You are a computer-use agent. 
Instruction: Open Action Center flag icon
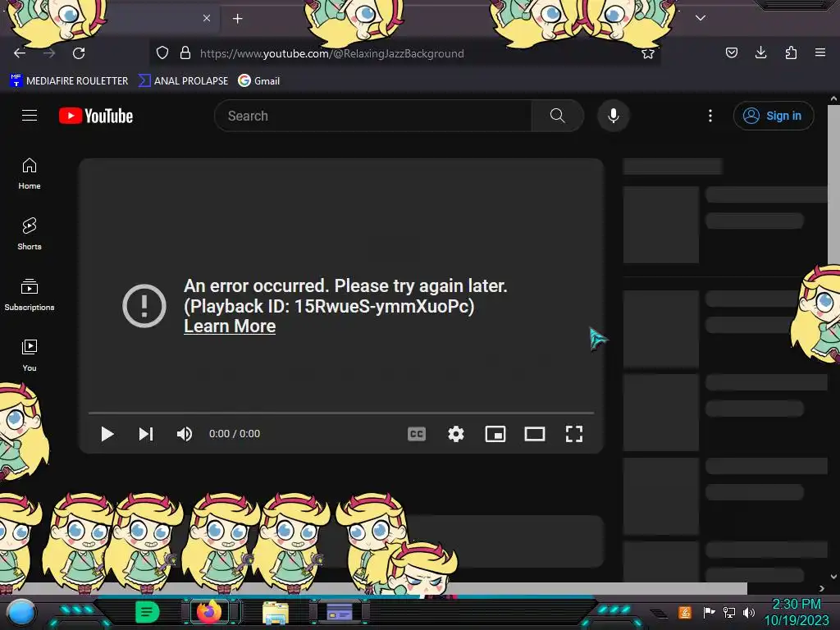tap(709, 612)
